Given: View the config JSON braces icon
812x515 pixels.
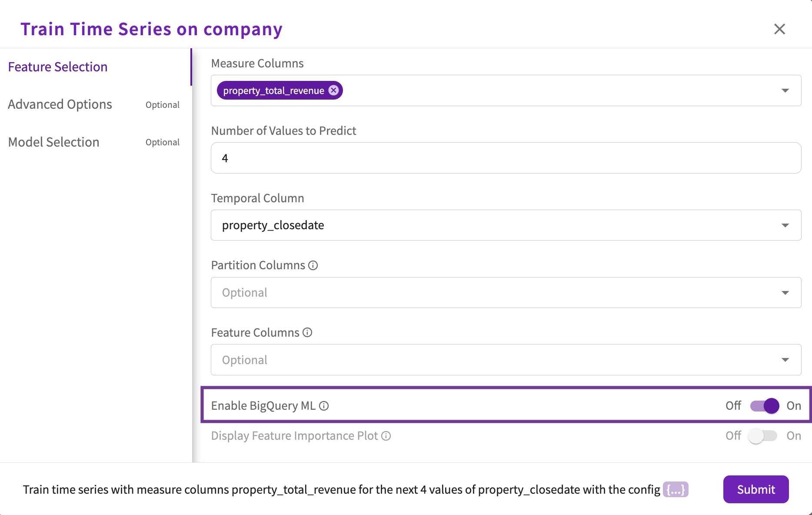Looking at the screenshot, I should (676, 489).
